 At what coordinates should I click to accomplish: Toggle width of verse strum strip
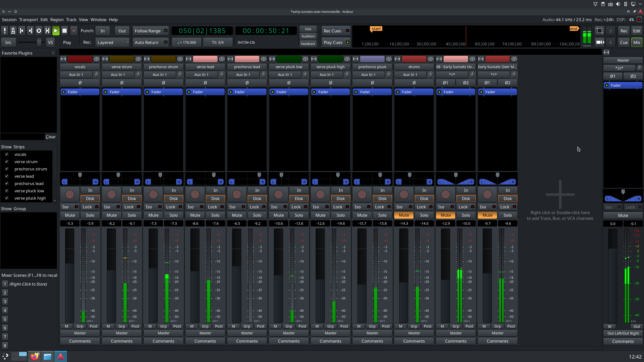(105, 59)
